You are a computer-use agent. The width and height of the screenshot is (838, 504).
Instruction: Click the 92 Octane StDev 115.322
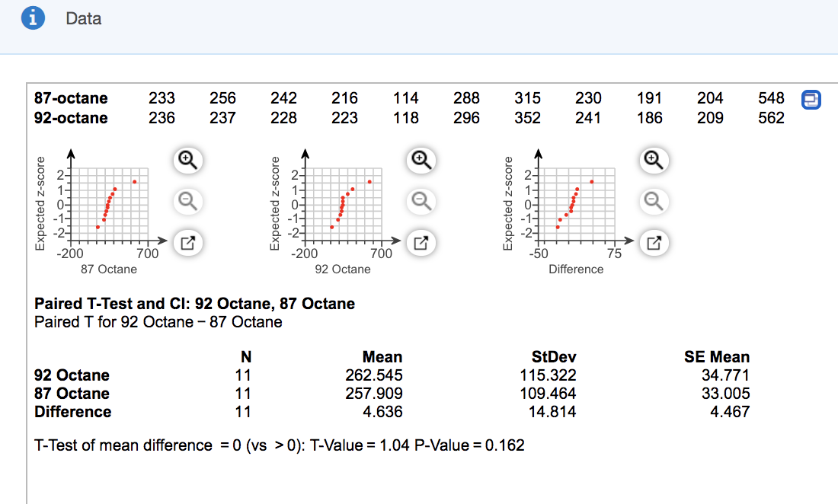(548, 375)
